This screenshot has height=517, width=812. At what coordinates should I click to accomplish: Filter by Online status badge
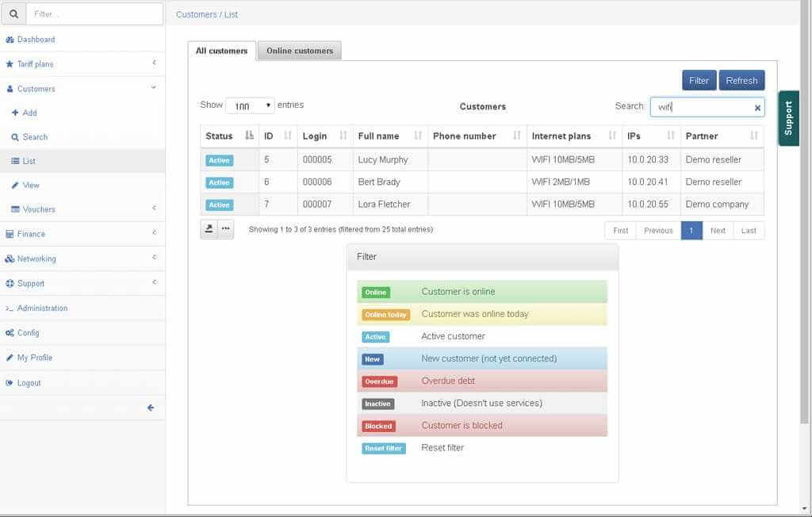pyautogui.click(x=376, y=293)
